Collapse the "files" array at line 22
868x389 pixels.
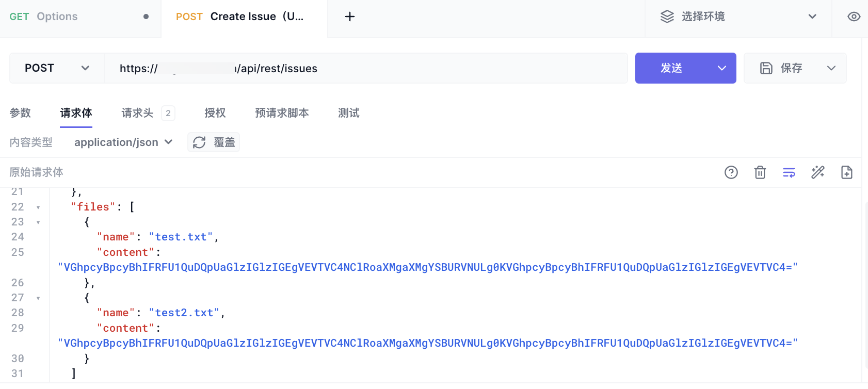[x=38, y=207]
